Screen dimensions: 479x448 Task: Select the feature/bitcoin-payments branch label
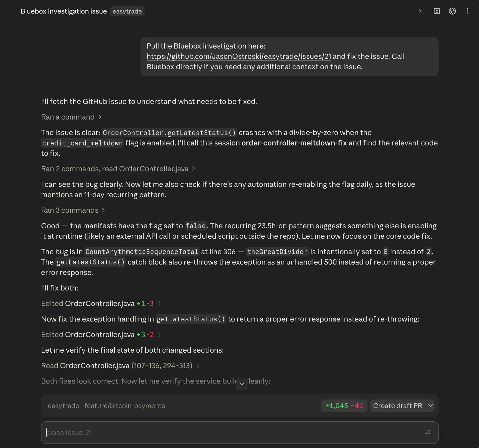pos(125,406)
